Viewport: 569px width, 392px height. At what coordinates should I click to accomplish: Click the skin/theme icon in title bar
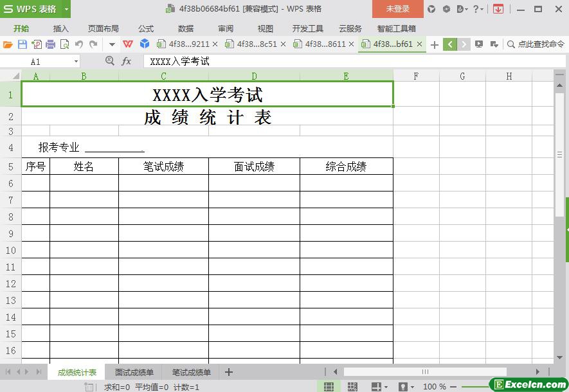click(x=431, y=9)
